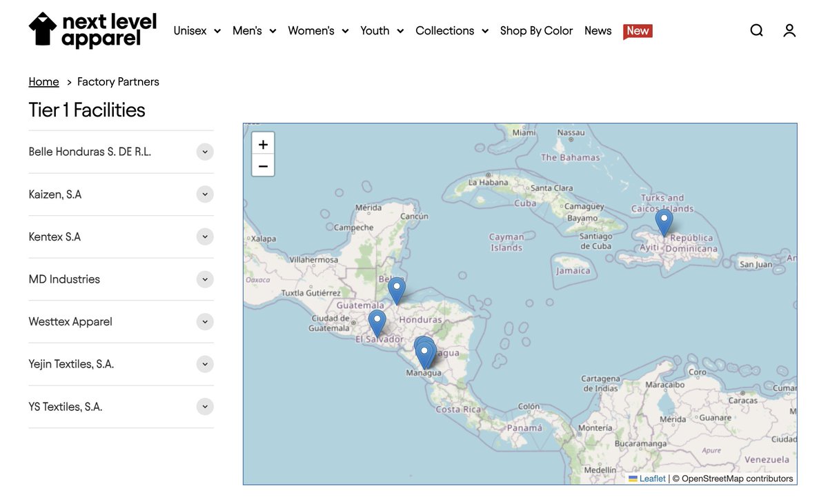Viewport: 828px width, 504px height.
Task: Open the Unisex navigation menu
Action: click(x=197, y=30)
